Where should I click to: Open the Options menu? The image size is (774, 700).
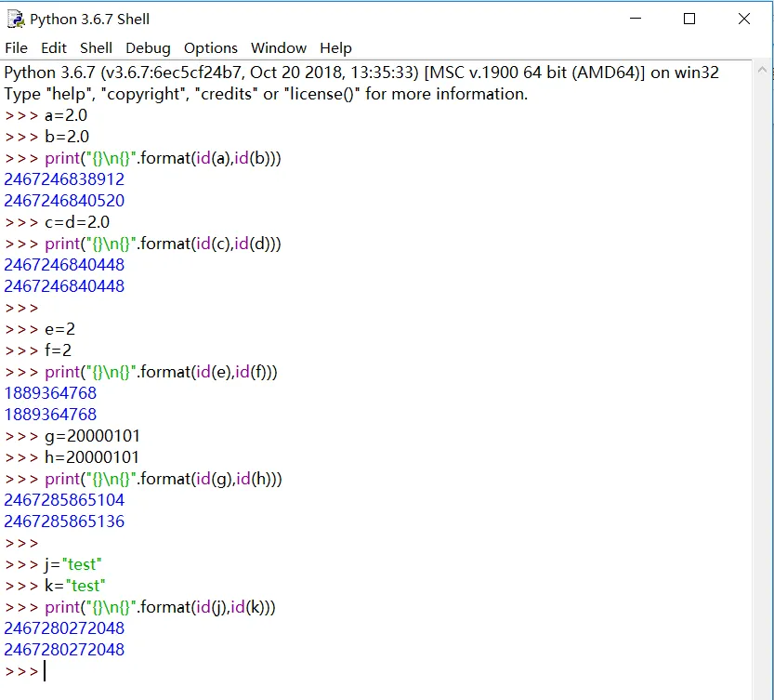point(211,48)
